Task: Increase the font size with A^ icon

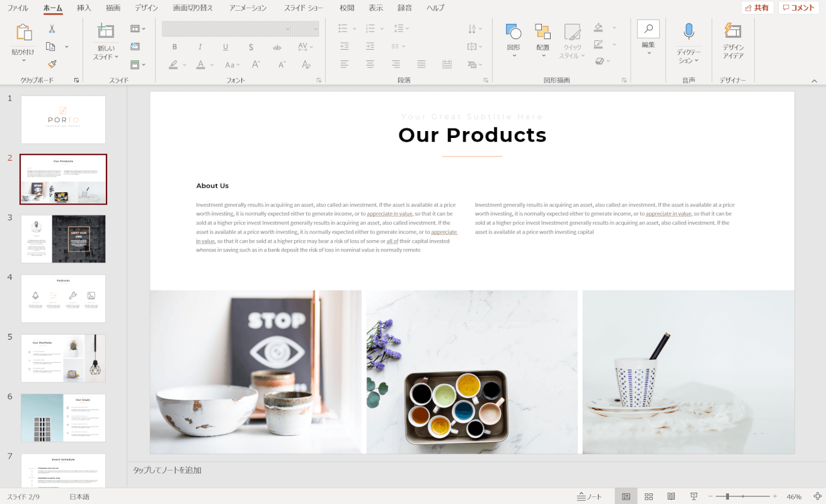Action: [x=256, y=64]
